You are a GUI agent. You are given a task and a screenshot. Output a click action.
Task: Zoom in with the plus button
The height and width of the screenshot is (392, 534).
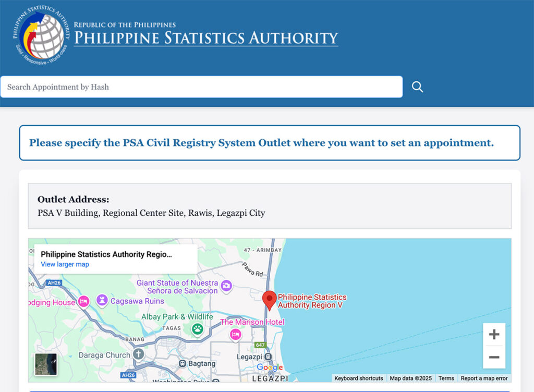pos(494,334)
